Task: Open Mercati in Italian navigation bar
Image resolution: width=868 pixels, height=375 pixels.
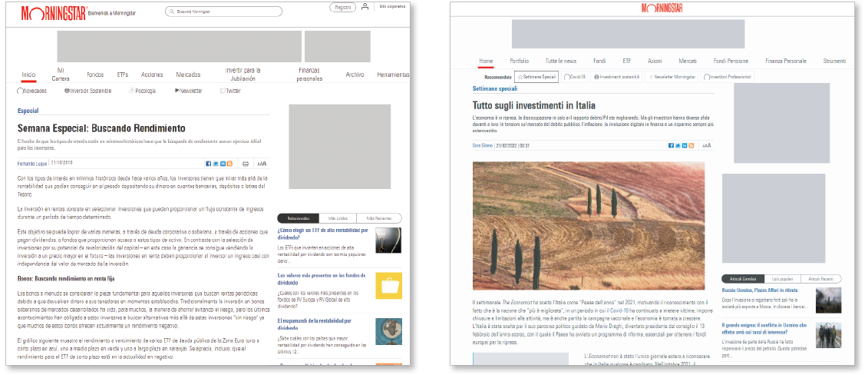Action: (x=688, y=61)
